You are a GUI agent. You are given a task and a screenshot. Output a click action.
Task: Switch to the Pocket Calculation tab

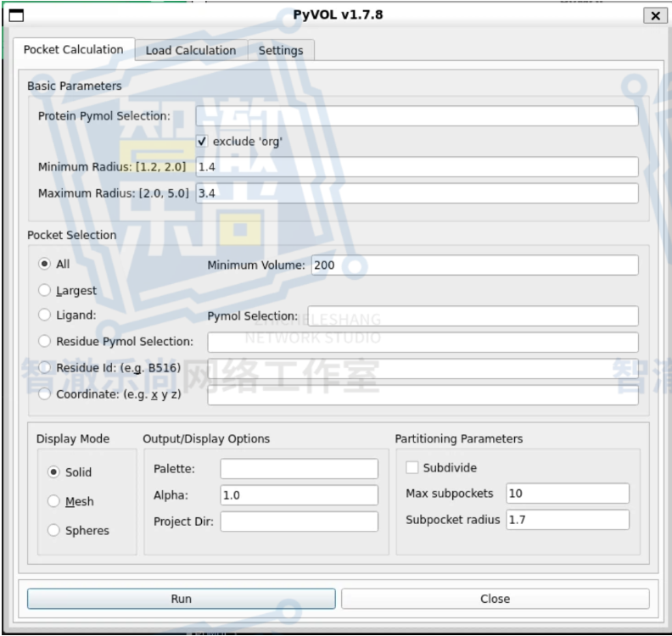(x=73, y=50)
